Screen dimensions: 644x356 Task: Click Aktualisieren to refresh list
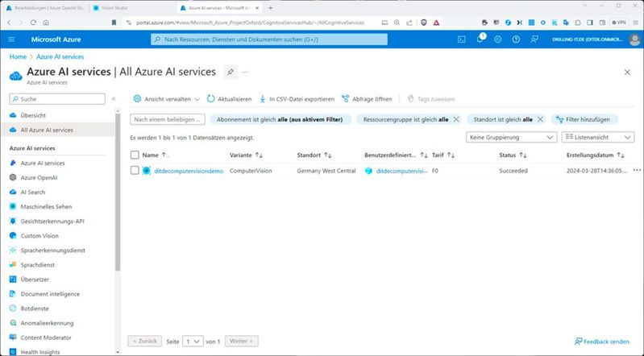coord(229,99)
